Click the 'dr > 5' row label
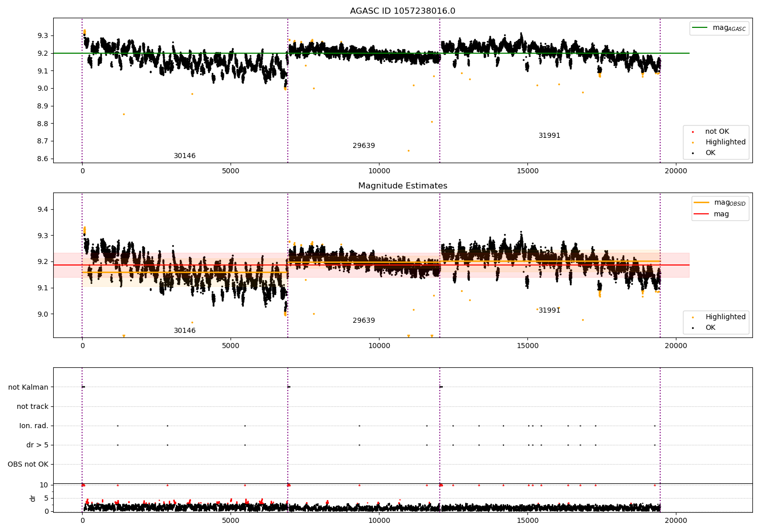760x532 pixels. [x=37, y=445]
